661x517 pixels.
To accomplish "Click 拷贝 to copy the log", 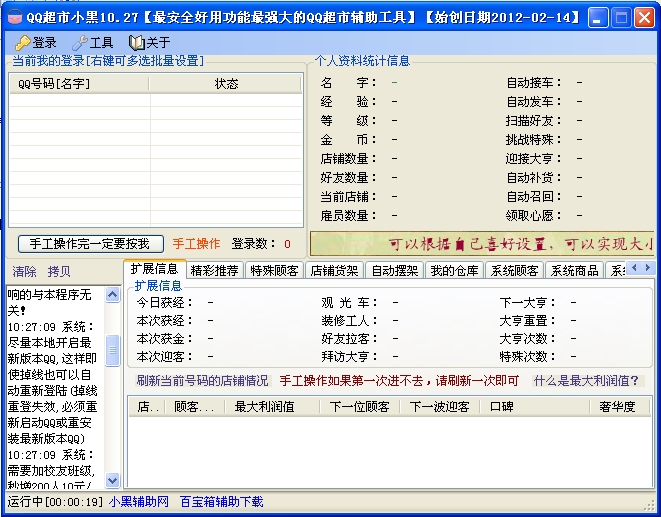I will [x=59, y=272].
